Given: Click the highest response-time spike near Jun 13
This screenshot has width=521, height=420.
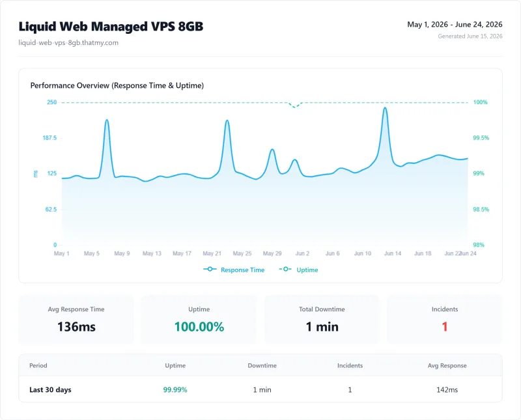Looking at the screenshot, I should (x=385, y=108).
